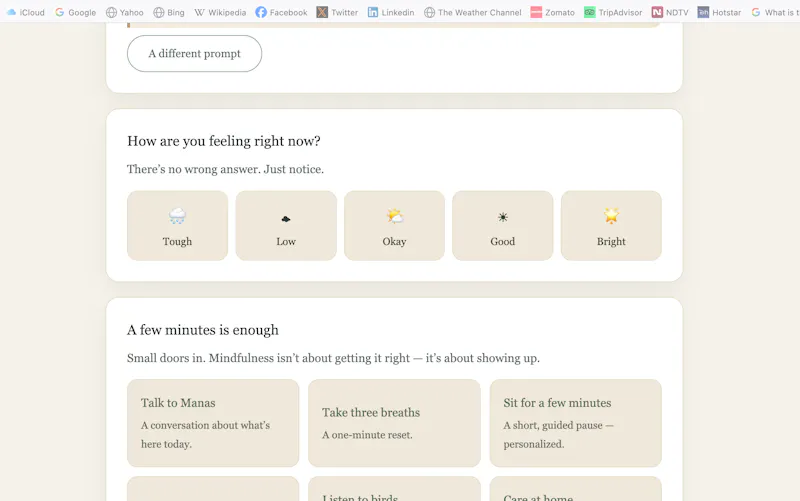Open the Hotstar bookmark
The image size is (800, 501).
coord(719,12)
